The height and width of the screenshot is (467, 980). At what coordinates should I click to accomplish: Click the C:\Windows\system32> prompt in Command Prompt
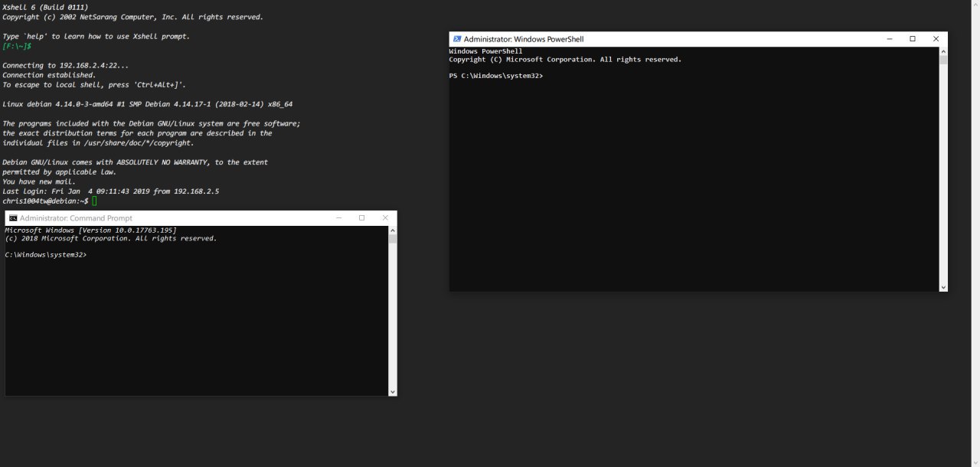click(46, 255)
